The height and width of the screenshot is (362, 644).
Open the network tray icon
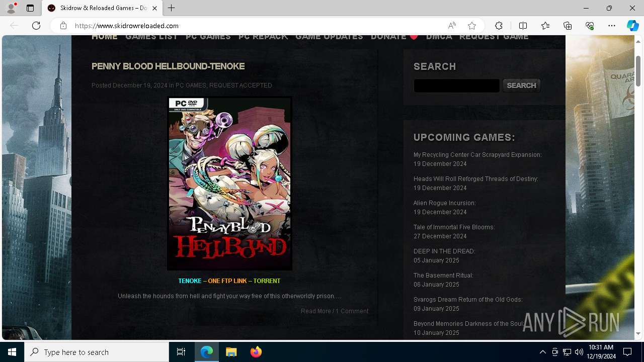[567, 352]
